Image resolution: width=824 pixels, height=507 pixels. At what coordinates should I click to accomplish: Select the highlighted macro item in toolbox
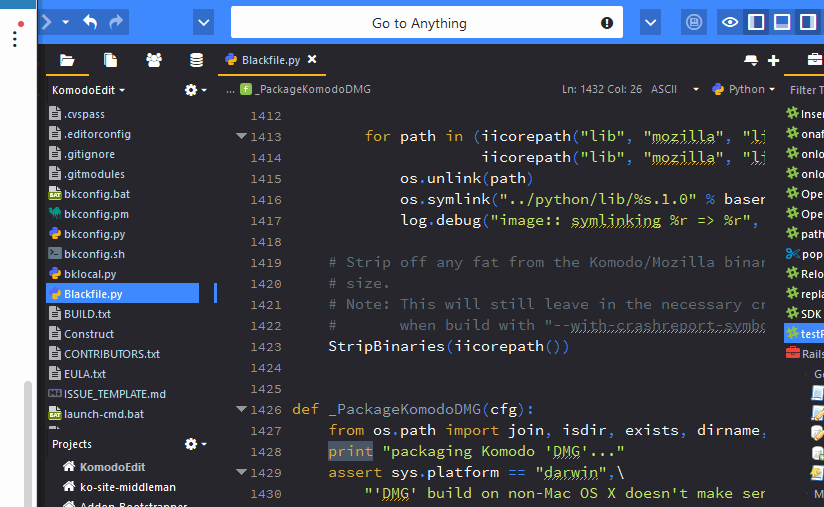[x=804, y=334]
